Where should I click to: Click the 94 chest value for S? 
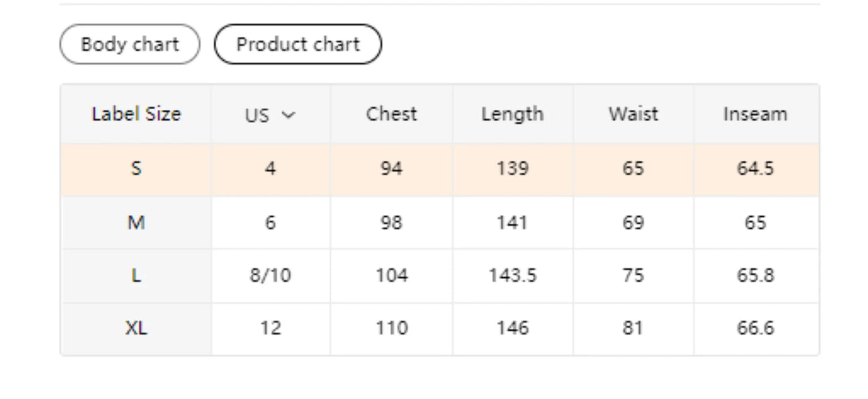coord(392,169)
